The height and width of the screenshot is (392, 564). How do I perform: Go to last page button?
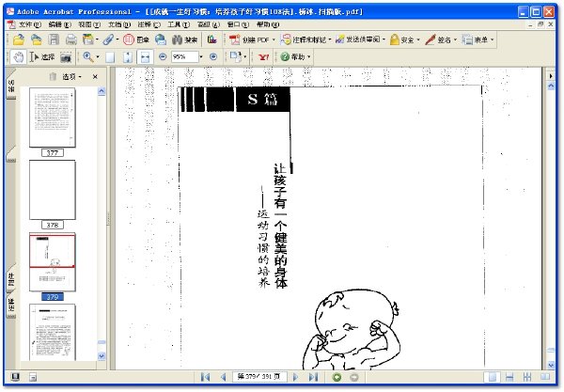click(x=313, y=377)
